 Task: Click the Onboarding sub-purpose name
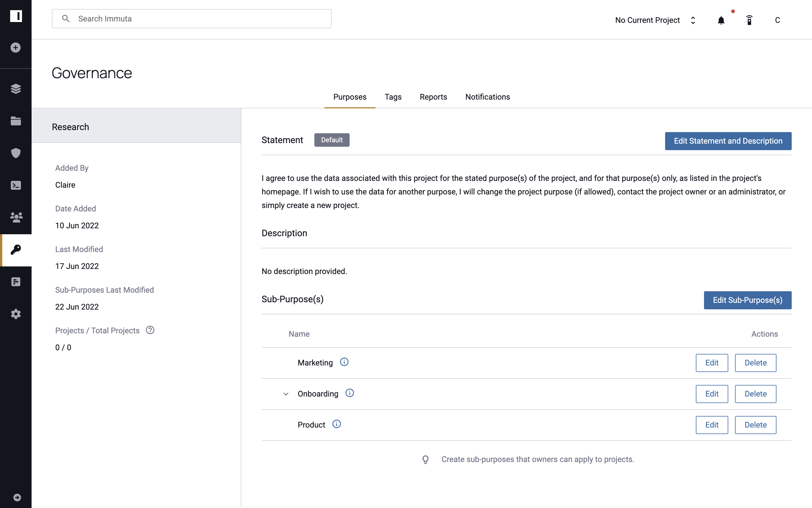pos(318,394)
